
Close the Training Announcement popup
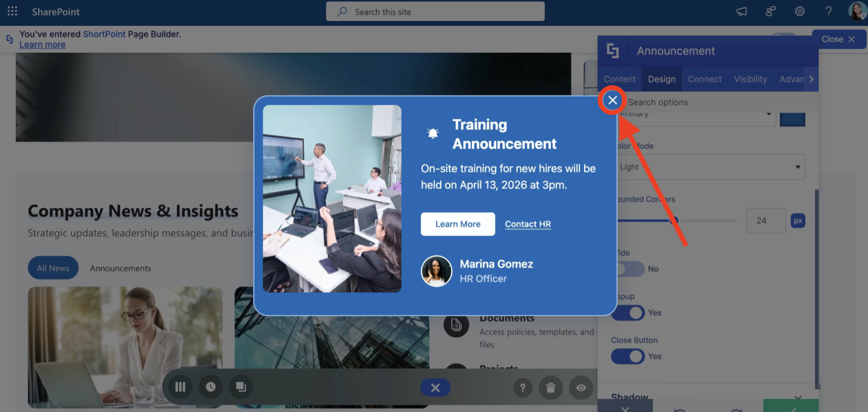click(612, 100)
